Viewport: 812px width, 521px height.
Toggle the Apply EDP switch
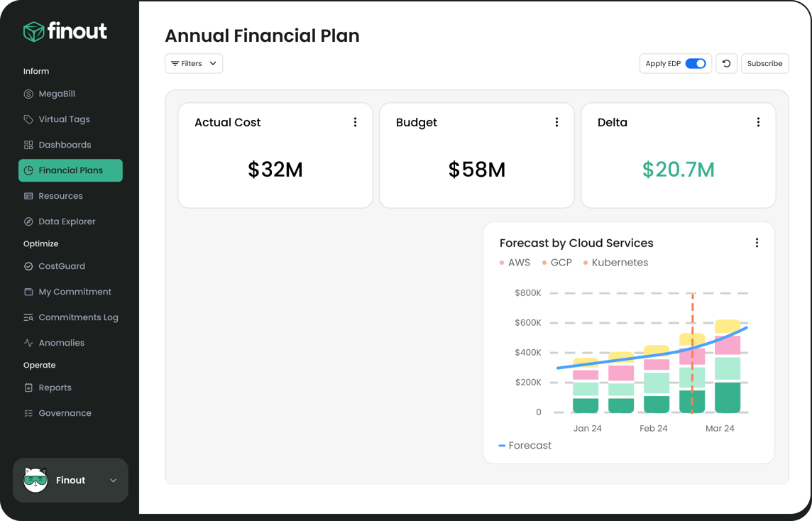(x=696, y=64)
